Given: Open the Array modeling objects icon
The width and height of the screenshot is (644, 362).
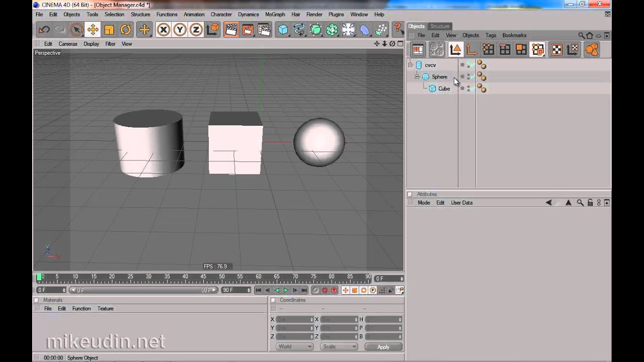Looking at the screenshot, I should [x=332, y=30].
